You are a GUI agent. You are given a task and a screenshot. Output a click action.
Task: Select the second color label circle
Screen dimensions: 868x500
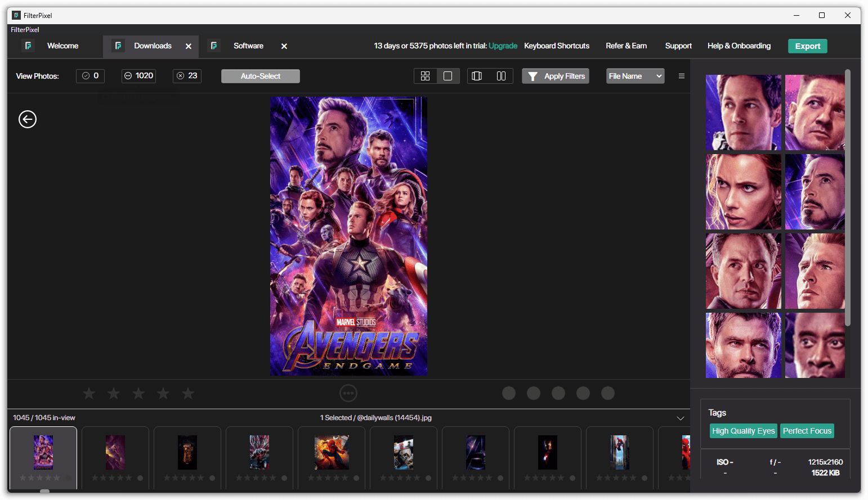pos(534,393)
